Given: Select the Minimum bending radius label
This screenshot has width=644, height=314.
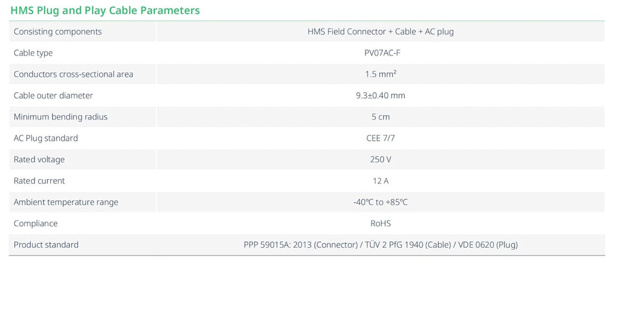Looking at the screenshot, I should (60, 117).
